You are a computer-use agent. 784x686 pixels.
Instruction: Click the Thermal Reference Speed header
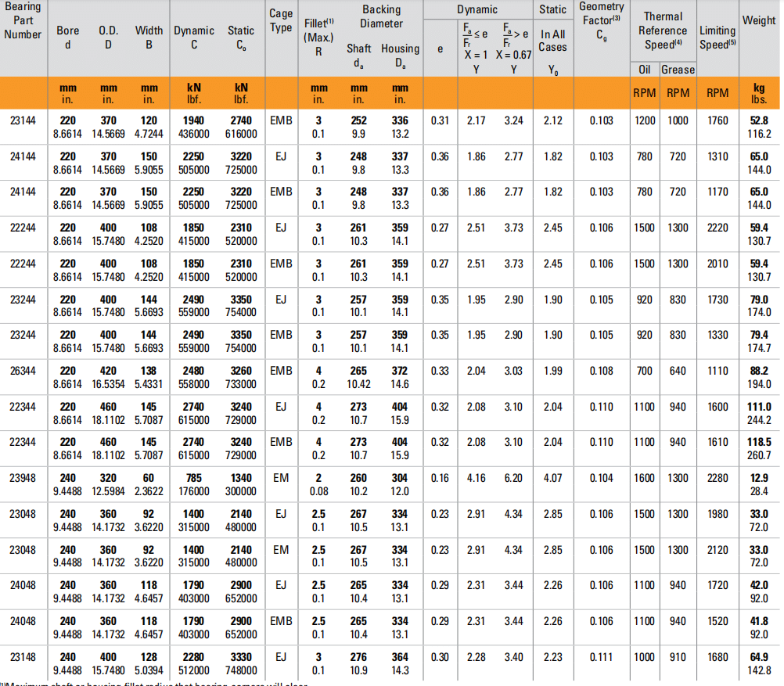tap(662, 30)
